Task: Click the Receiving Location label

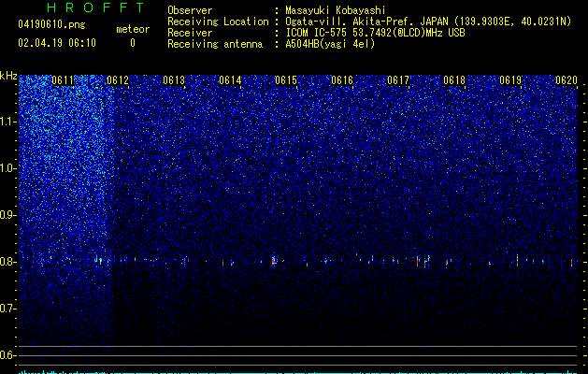Action: (x=218, y=22)
